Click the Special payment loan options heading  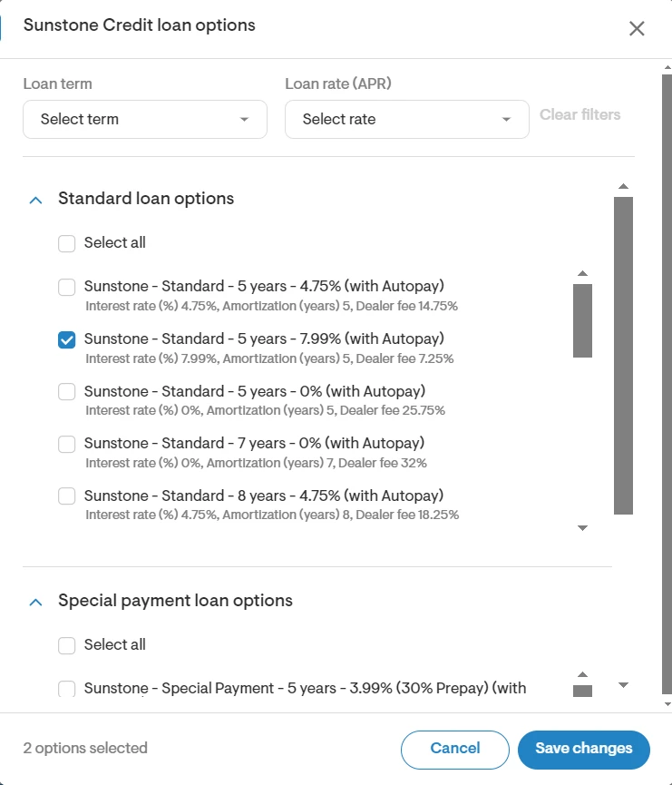[175, 601]
